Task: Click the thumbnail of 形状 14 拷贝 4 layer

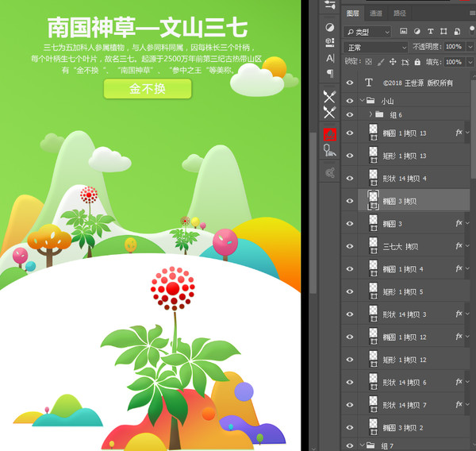Action: 374,178
